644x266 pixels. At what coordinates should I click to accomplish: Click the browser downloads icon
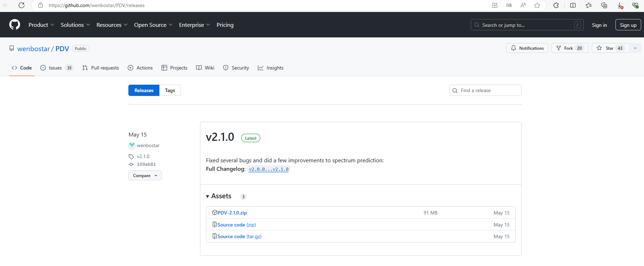point(620,5)
